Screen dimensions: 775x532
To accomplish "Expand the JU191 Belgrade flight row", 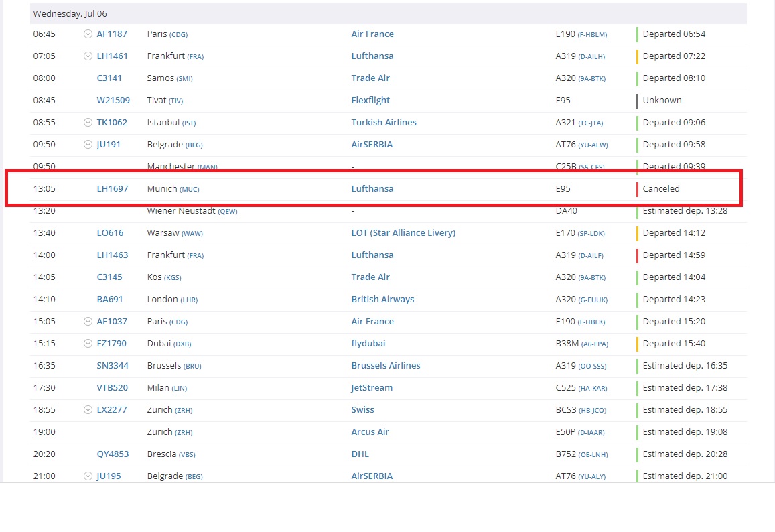I will 88,145.
